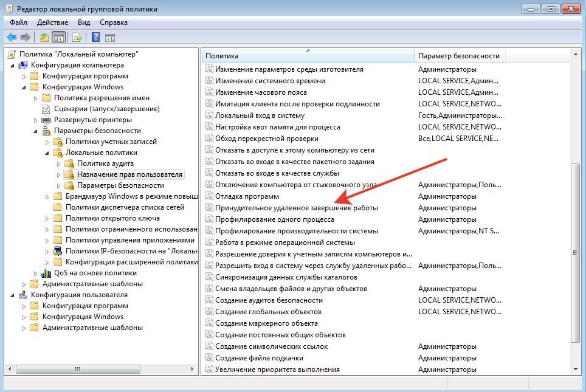The image size is (586, 392).
Task: Select 'Политики диспетчера списка сетей' tree item
Action: pos(125,207)
